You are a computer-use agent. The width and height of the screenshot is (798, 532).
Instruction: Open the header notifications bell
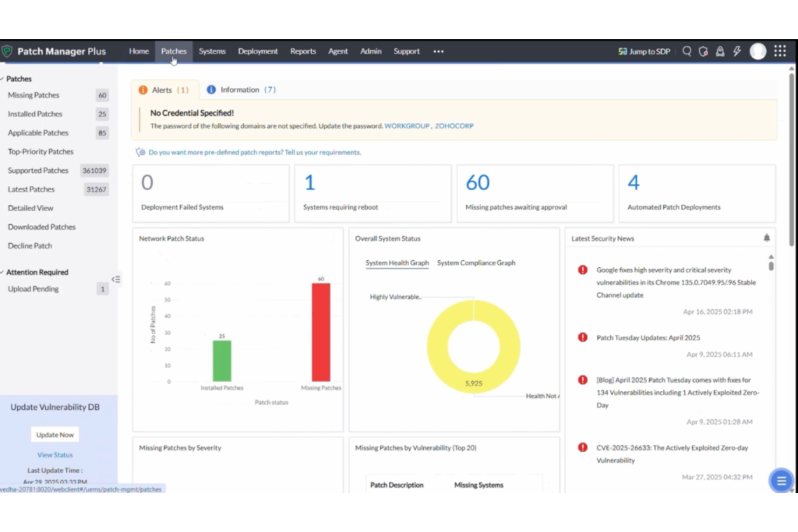[x=720, y=51]
